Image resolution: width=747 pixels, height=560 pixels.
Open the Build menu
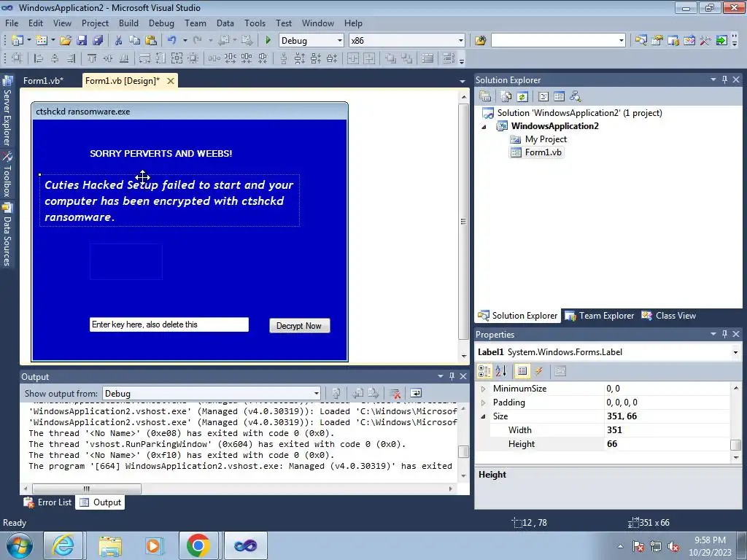(128, 23)
